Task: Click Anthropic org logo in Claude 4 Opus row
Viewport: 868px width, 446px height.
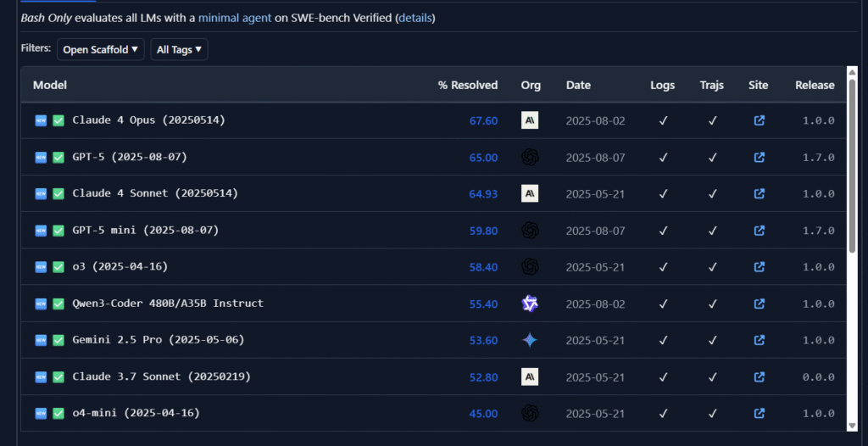Action: [530, 120]
